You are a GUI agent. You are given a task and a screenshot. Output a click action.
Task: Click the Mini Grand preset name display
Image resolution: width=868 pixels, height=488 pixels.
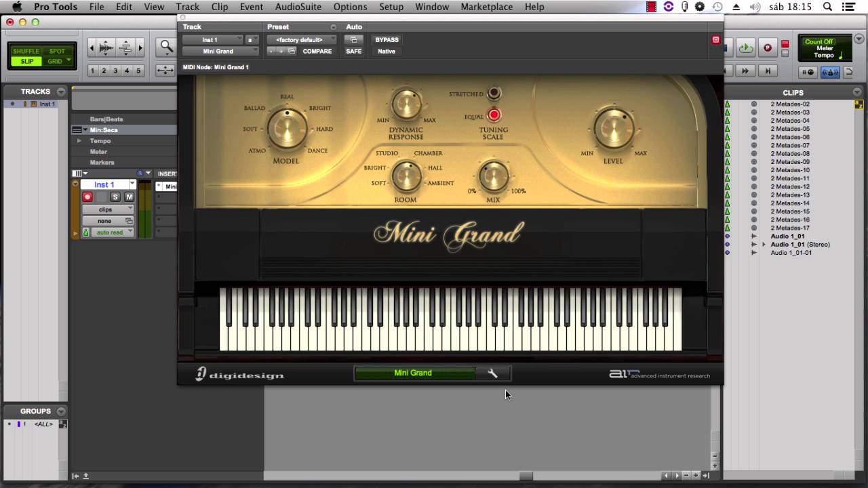coord(414,373)
